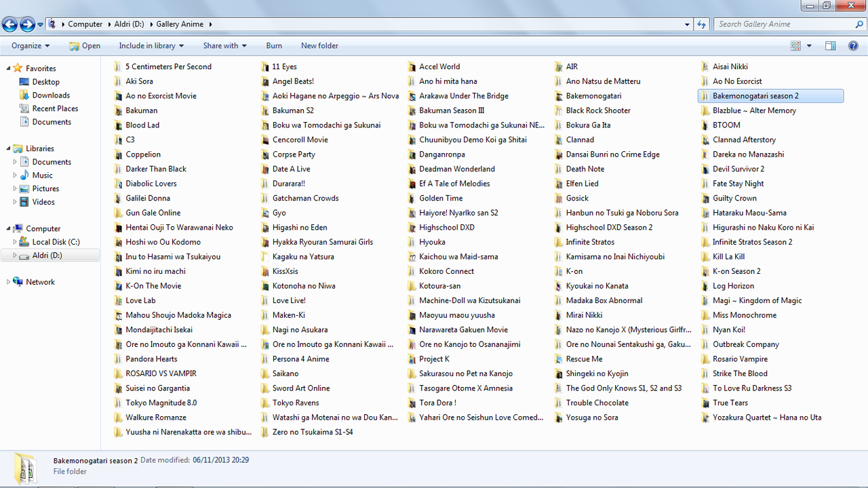The image size is (868, 488).
Task: Select Desktop under Favorites
Action: [x=46, y=82]
